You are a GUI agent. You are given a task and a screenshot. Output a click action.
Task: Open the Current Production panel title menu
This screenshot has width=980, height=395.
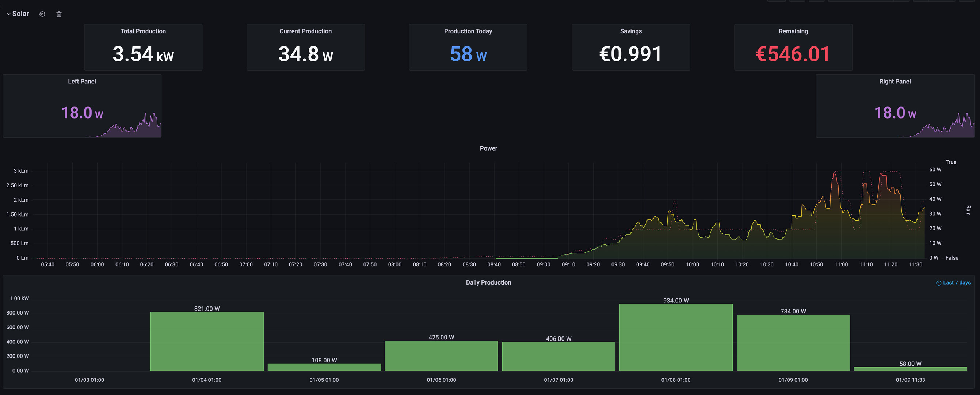click(x=305, y=31)
